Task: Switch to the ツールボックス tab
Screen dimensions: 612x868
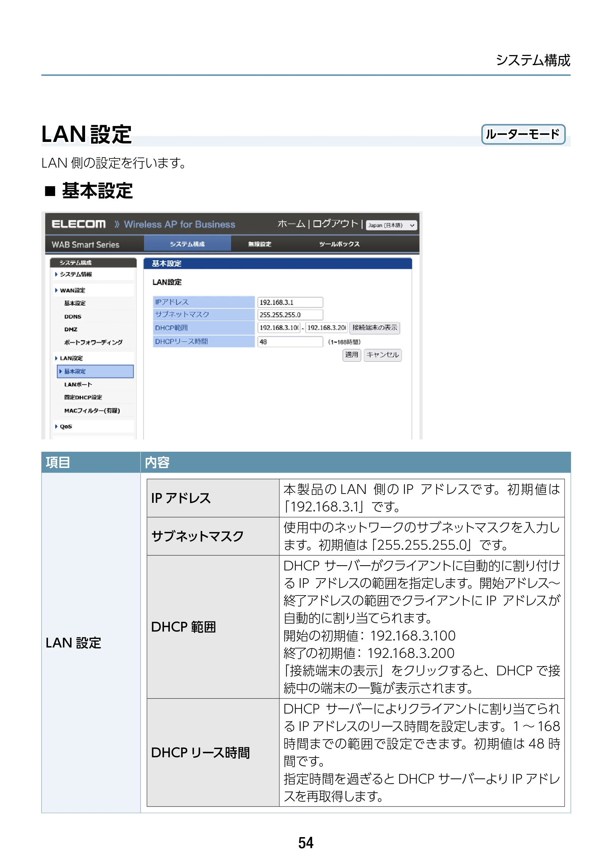Action: pyautogui.click(x=339, y=244)
